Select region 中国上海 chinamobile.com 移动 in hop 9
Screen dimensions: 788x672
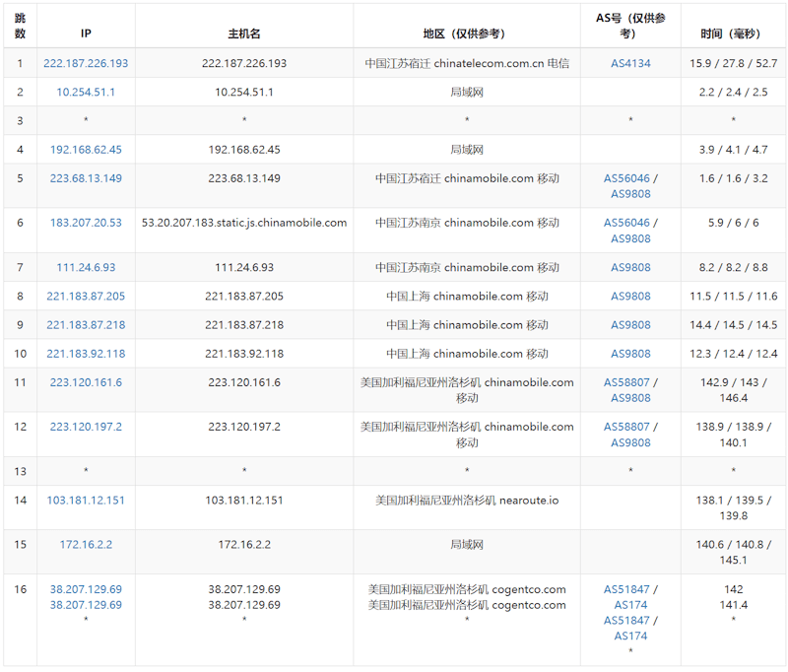467,325
